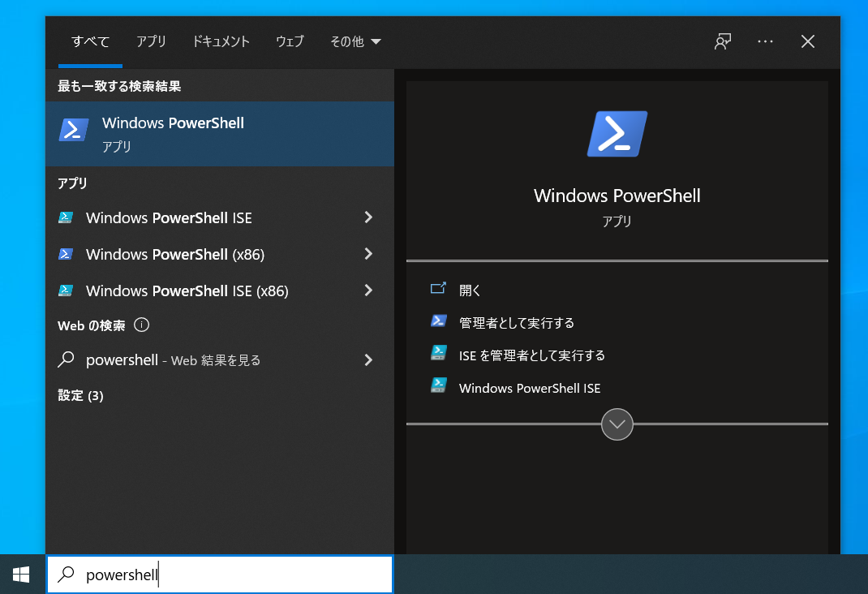Select the Windows PowerShell ISE (x86) app result
This screenshot has width=868, height=594.
point(220,291)
